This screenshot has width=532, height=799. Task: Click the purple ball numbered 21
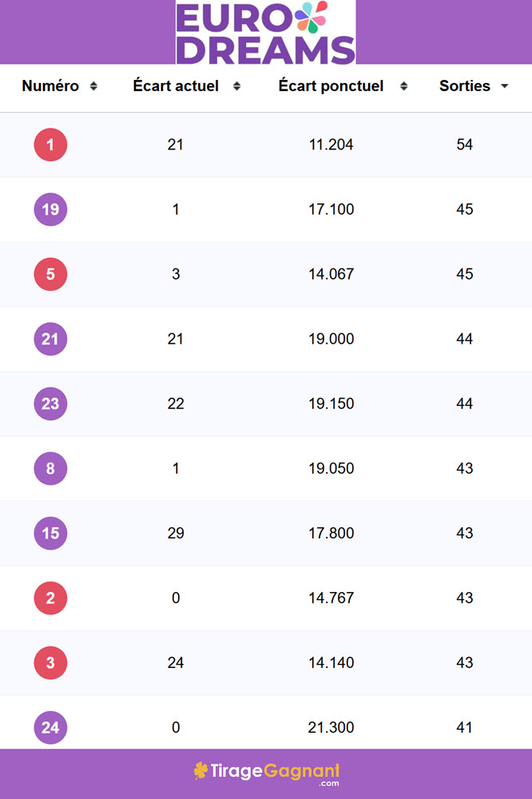pyautogui.click(x=50, y=339)
